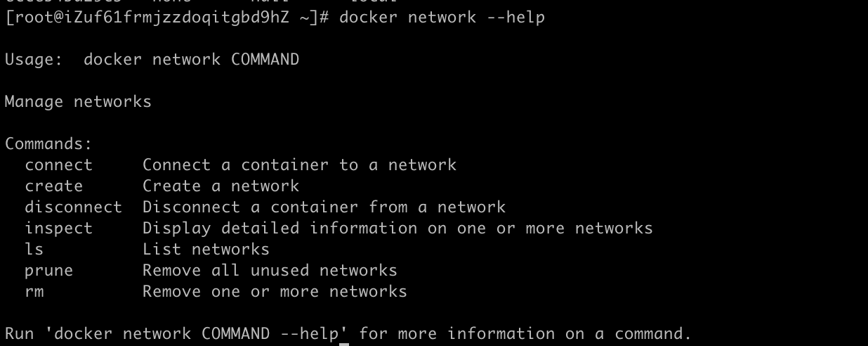Screen dimensions: 868x346
Task: Click the rm command name
Action: 34,292
